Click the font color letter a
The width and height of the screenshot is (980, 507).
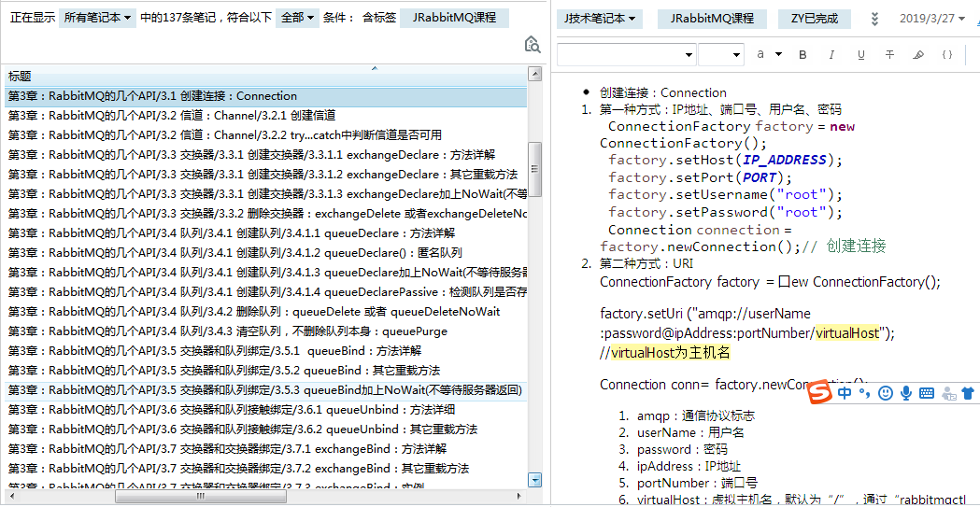pos(760,54)
